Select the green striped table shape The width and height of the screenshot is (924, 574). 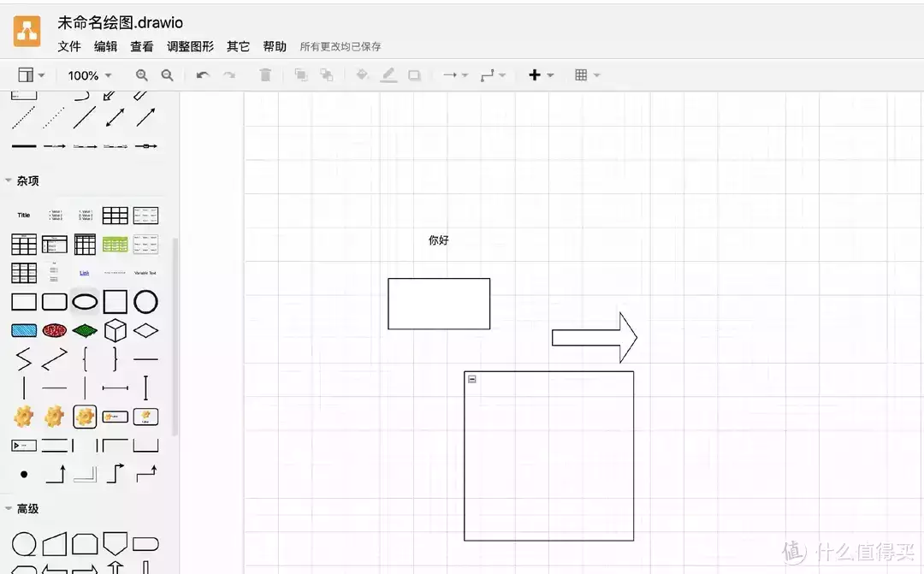(x=115, y=244)
